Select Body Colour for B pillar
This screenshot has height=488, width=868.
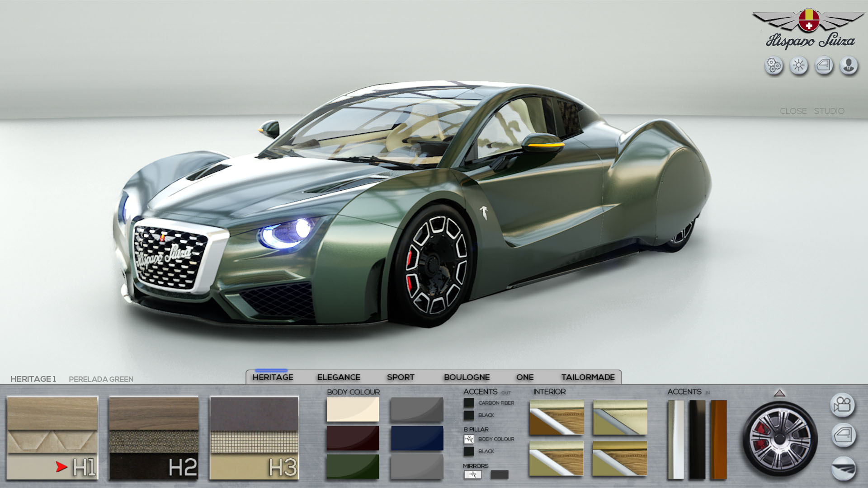point(469,439)
